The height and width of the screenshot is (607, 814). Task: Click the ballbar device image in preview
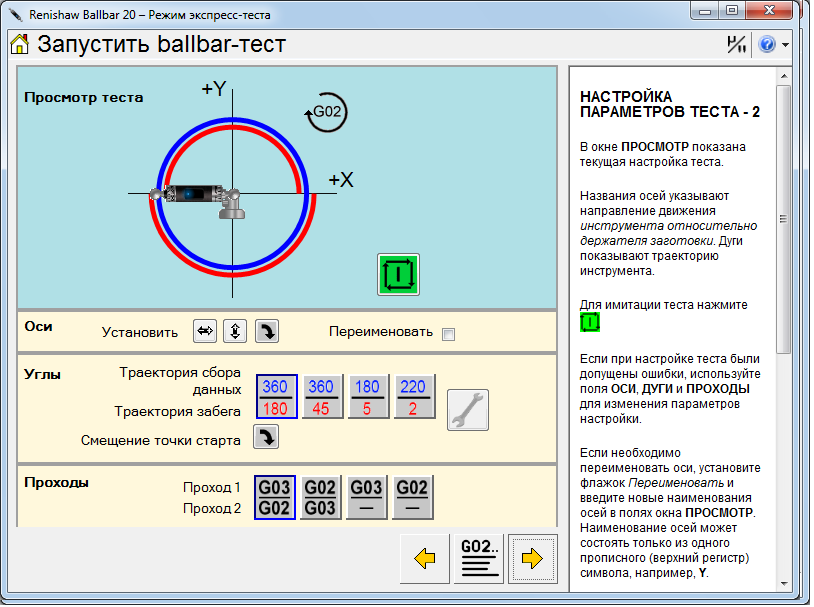pos(198,200)
